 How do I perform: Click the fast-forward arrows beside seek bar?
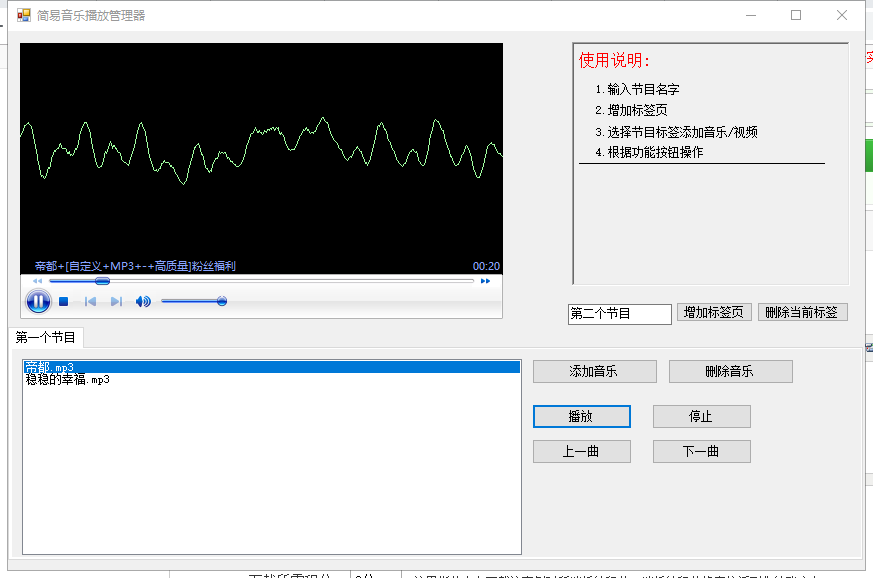[485, 281]
